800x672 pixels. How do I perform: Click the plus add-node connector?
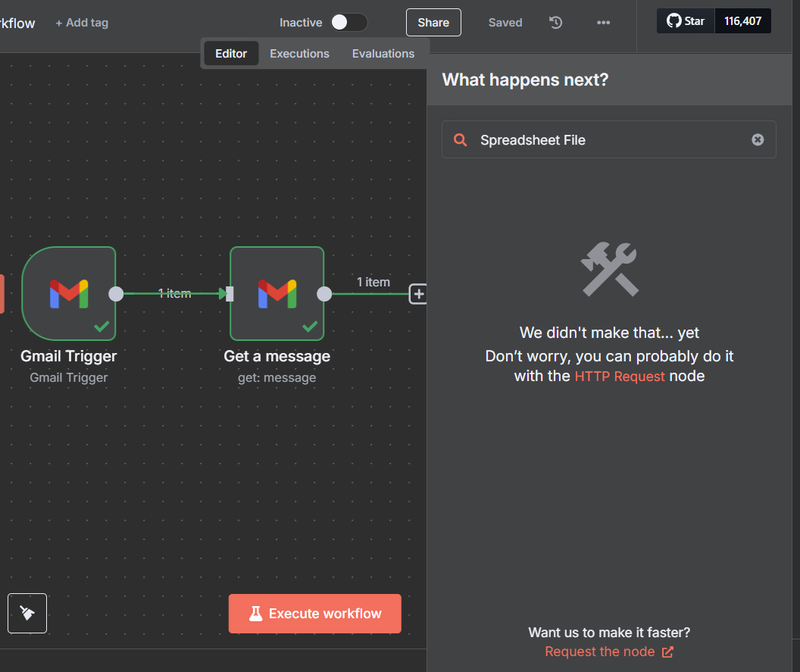(x=418, y=294)
